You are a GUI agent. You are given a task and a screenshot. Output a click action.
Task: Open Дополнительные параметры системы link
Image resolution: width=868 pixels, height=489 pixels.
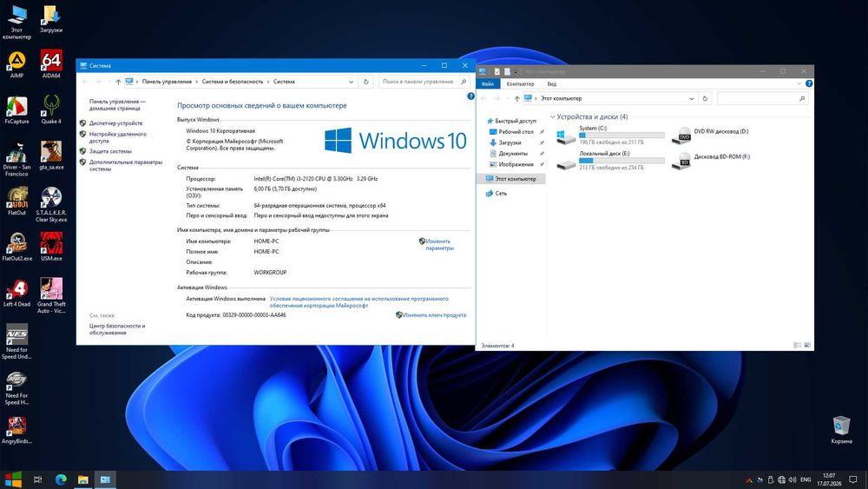(x=126, y=166)
